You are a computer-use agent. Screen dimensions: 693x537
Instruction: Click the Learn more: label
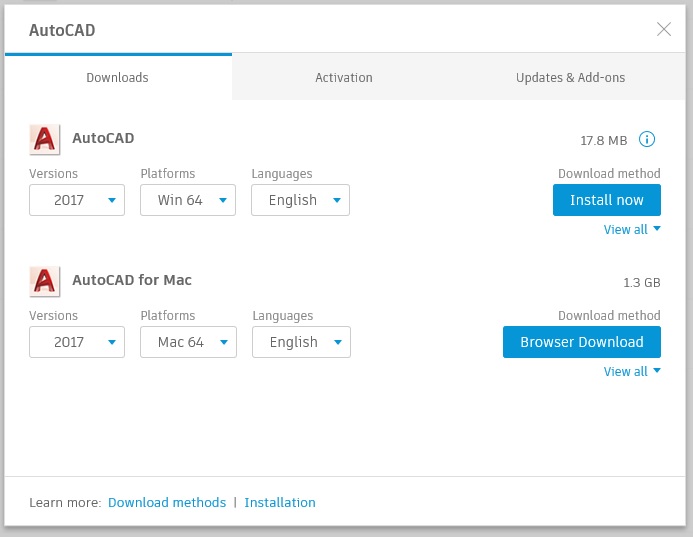pos(65,503)
